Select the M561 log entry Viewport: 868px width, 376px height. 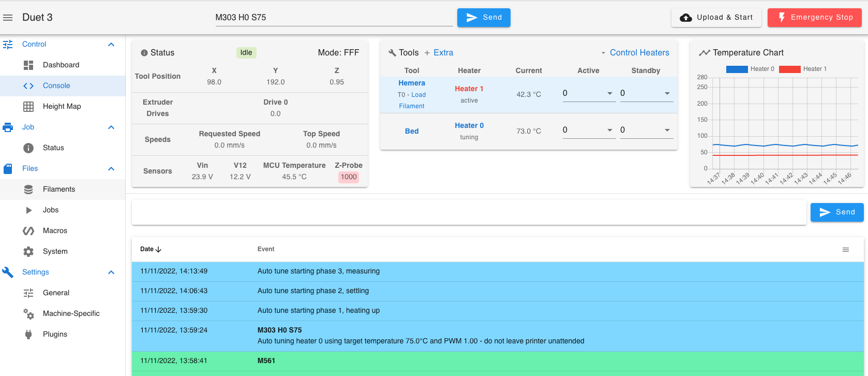click(x=498, y=361)
